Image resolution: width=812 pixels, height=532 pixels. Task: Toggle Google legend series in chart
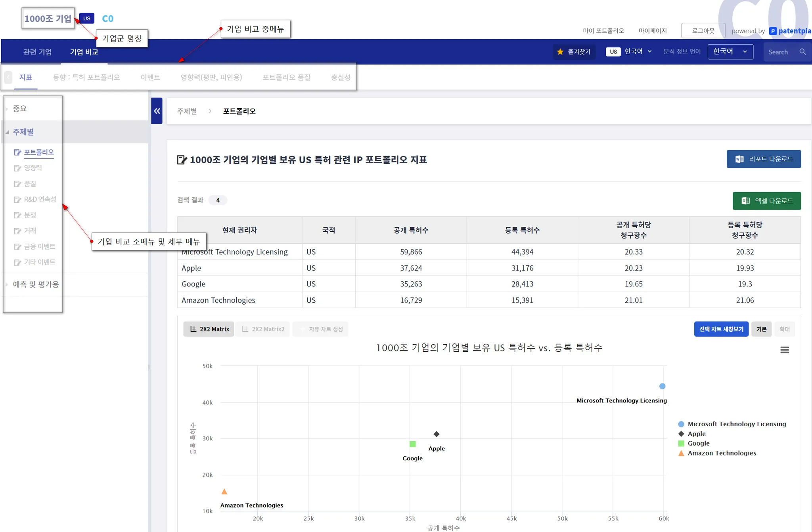coord(698,443)
